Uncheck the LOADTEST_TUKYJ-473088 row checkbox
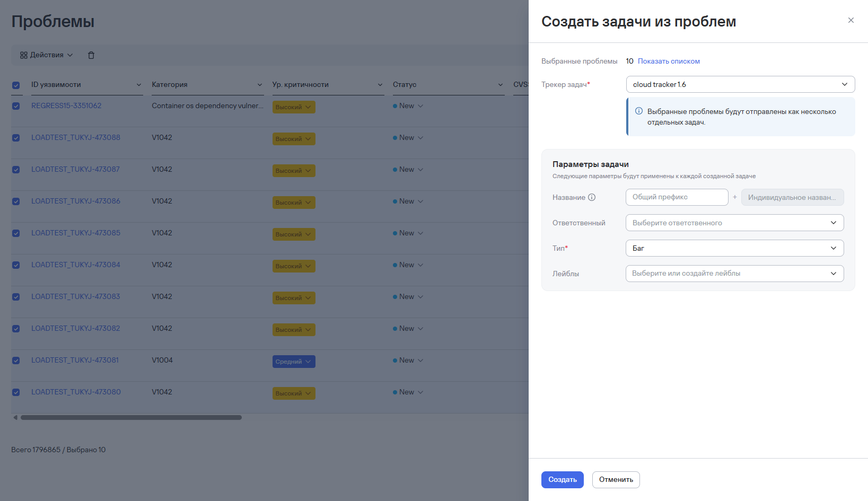 [16, 138]
